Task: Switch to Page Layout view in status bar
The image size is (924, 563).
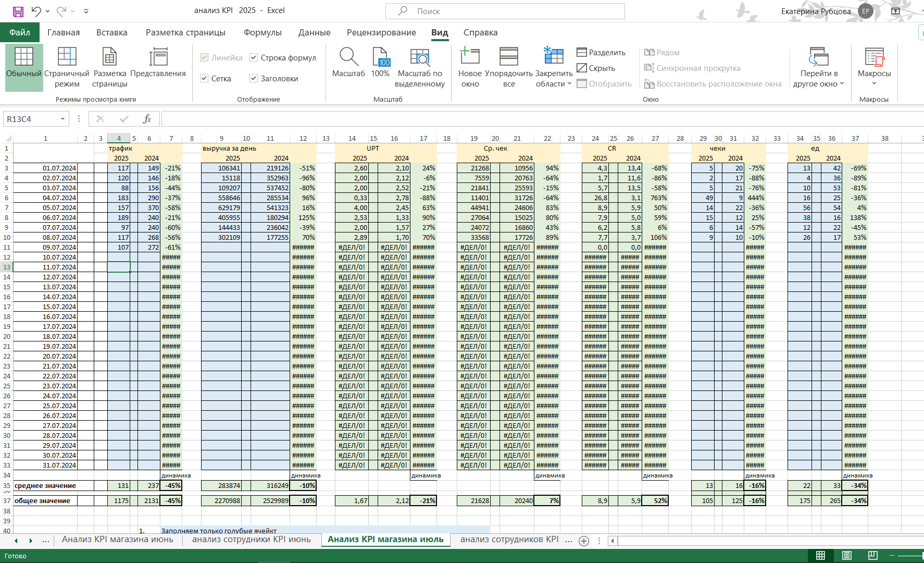Action: point(847,555)
